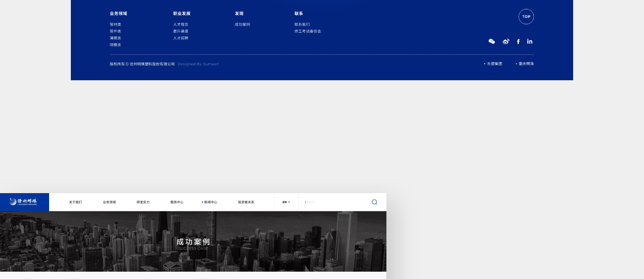Click the search magnifier icon
Image resolution: width=644 pixels, height=279 pixels.
tap(374, 202)
